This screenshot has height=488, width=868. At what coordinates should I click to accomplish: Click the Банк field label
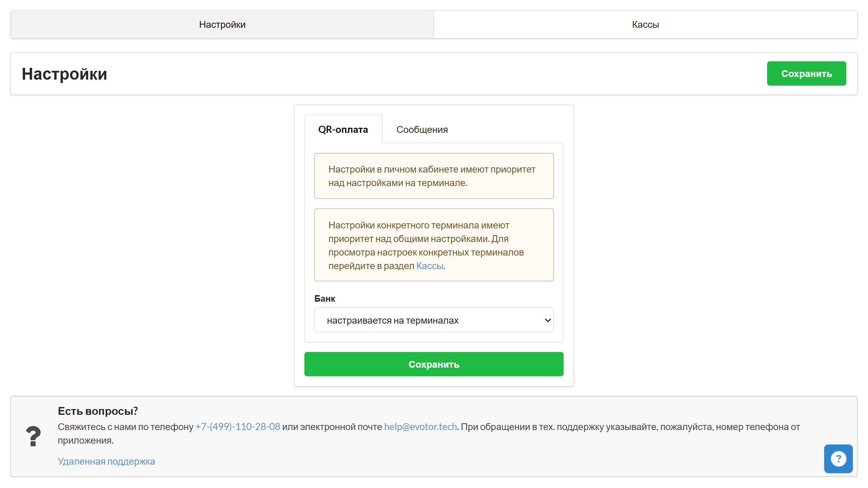click(324, 299)
